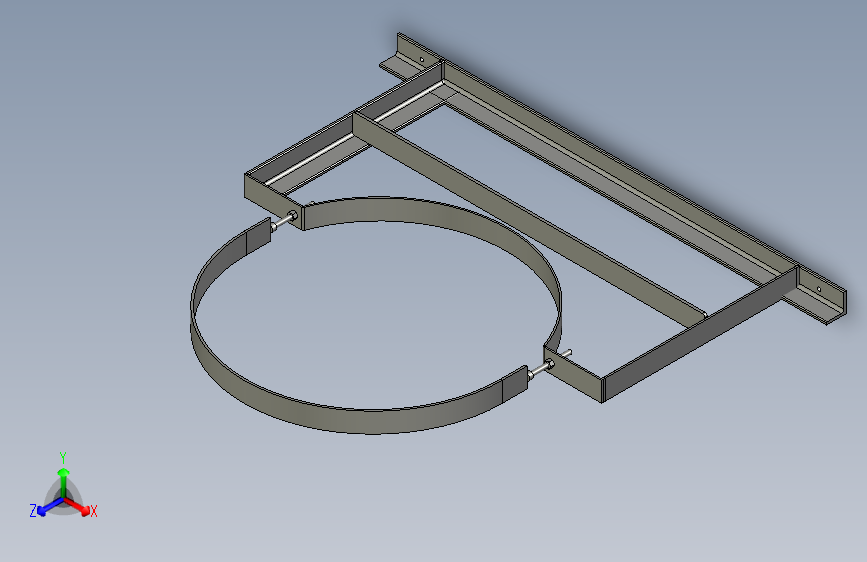Select mounting hole at left end of rail

click(x=421, y=59)
